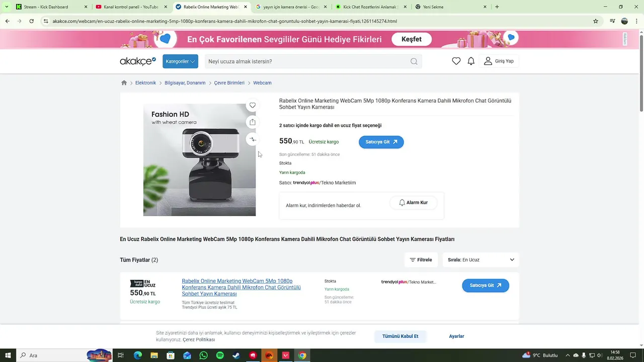Screen dimensions: 644x362
Task: Open new tab with plus button
Action: click(x=497, y=7)
